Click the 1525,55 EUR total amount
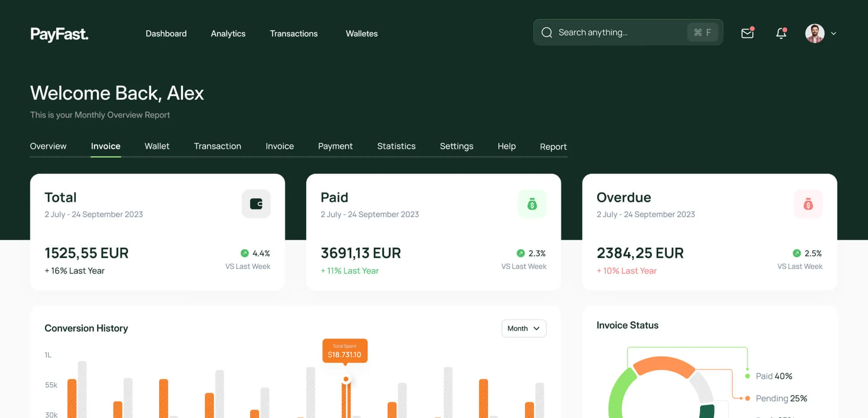This screenshot has width=868, height=418. (x=86, y=253)
